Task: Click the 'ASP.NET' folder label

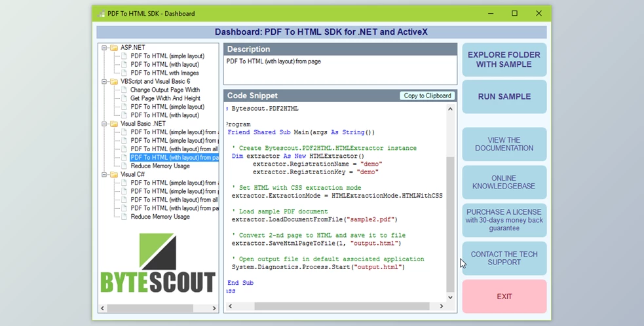Action: click(x=132, y=48)
